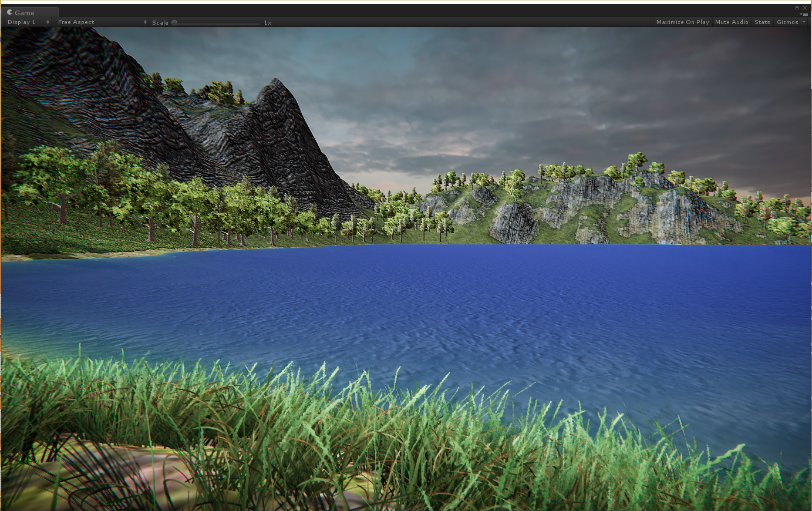This screenshot has height=511, width=812.
Task: Maximize the Game window
Action: (x=797, y=8)
